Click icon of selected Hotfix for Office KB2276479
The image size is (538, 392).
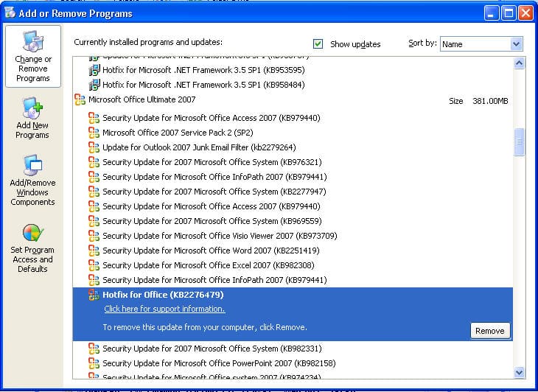pyautogui.click(x=94, y=295)
